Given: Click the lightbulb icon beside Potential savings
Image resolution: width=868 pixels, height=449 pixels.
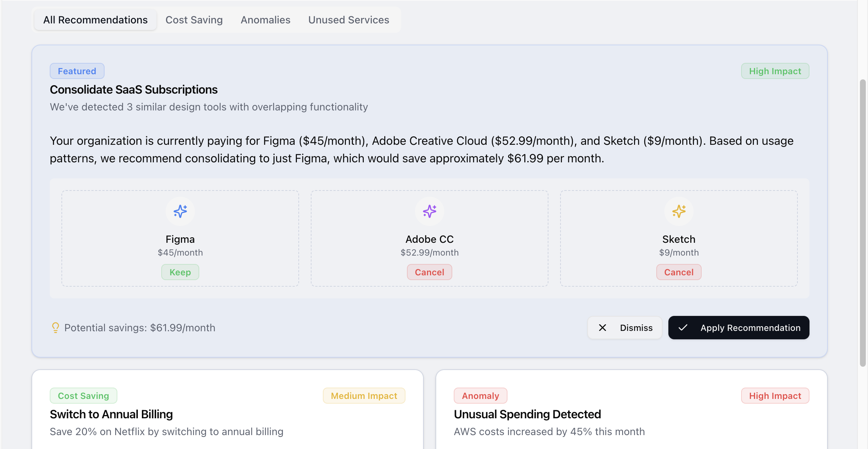Looking at the screenshot, I should tap(55, 328).
